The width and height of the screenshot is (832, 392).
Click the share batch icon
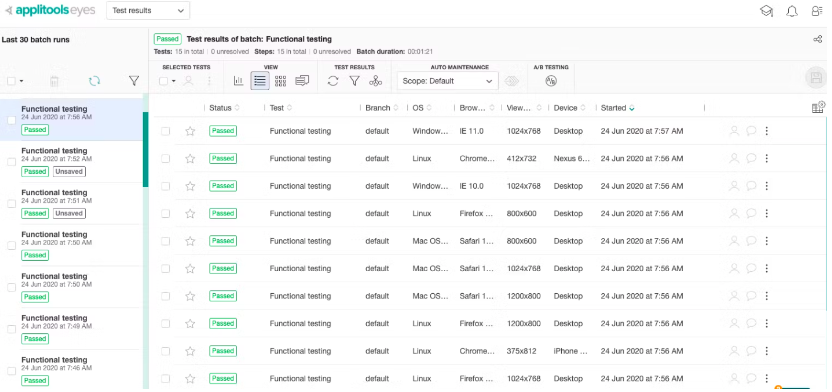[x=818, y=39]
